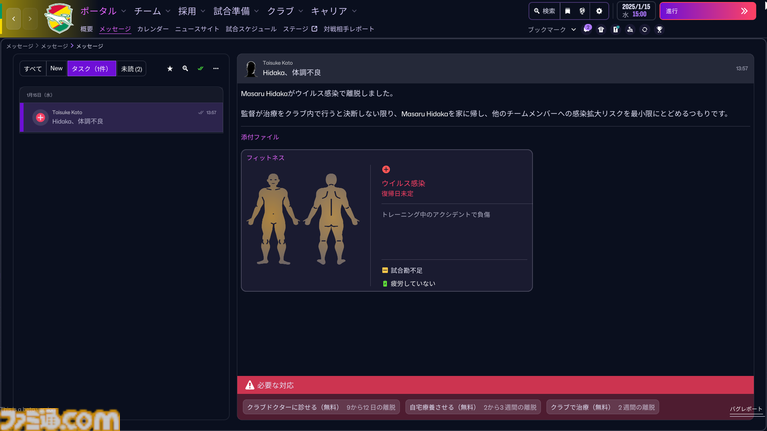The width and height of the screenshot is (767, 431).
Task: Open the ブックマーク dropdown
Action: pyautogui.click(x=552, y=29)
